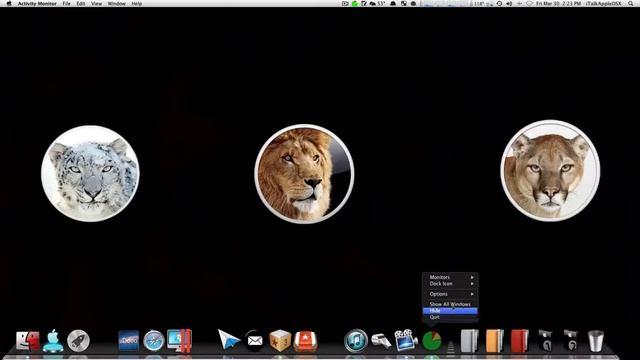Screen dimensions: 640x360
Task: Open the grey folder stack in dock
Action: [x=469, y=341]
